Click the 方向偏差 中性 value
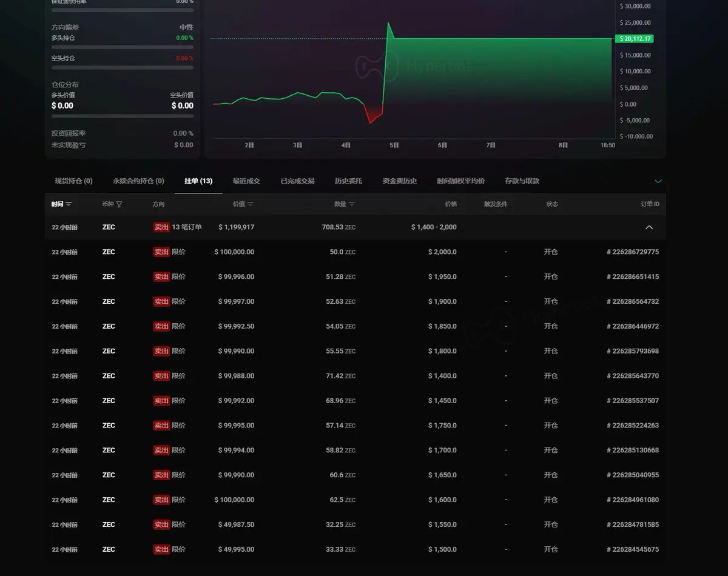 [186, 27]
